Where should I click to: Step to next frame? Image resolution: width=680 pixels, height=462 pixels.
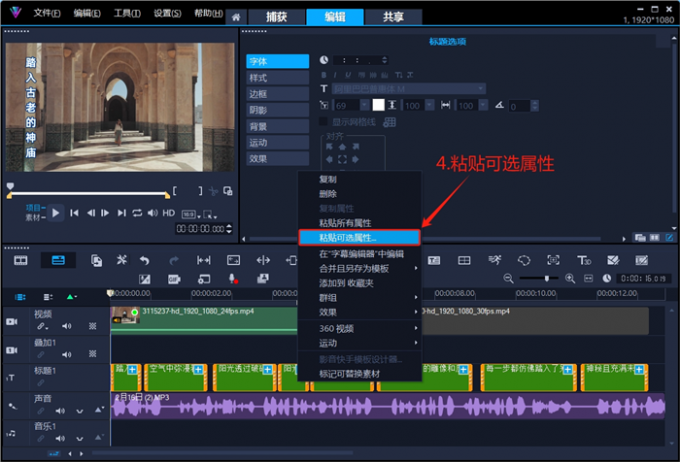click(105, 213)
